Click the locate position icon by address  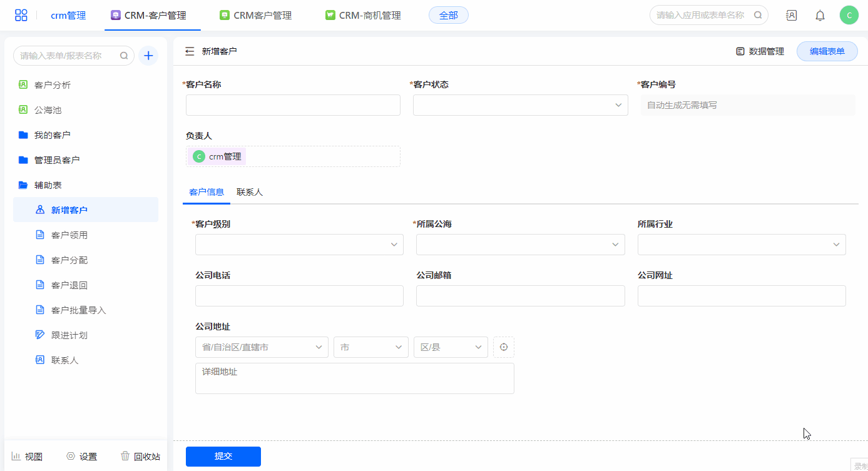pyautogui.click(x=504, y=347)
